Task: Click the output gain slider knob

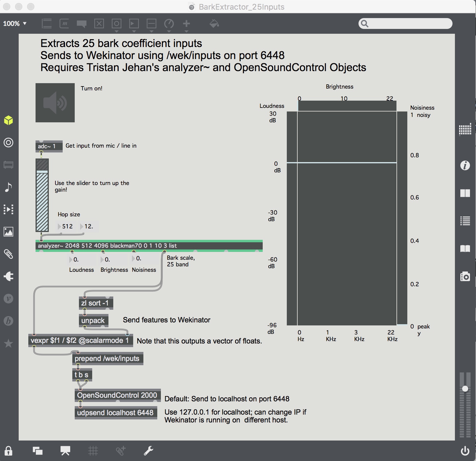Action: tap(465, 389)
